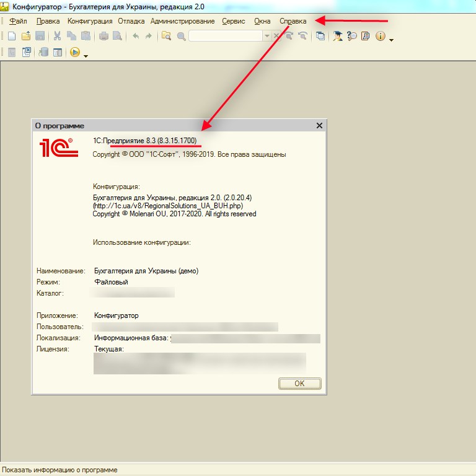Click the Close configuration icon

tap(27, 52)
